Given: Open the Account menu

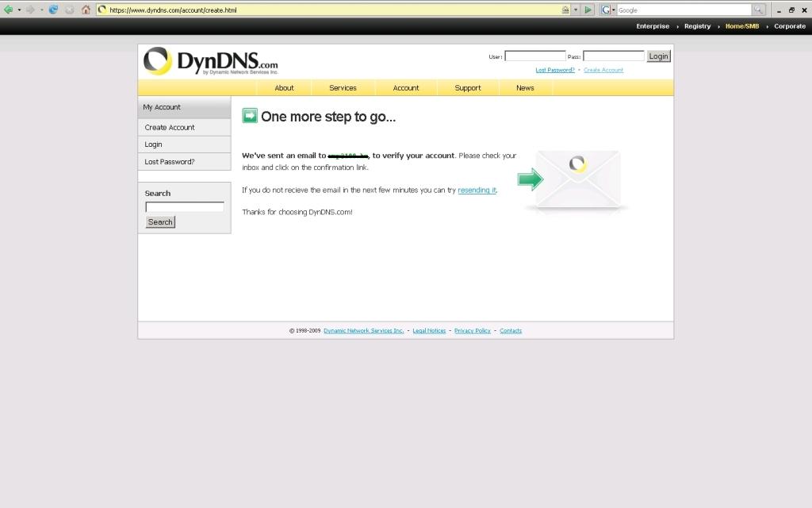Looking at the screenshot, I should [x=406, y=88].
